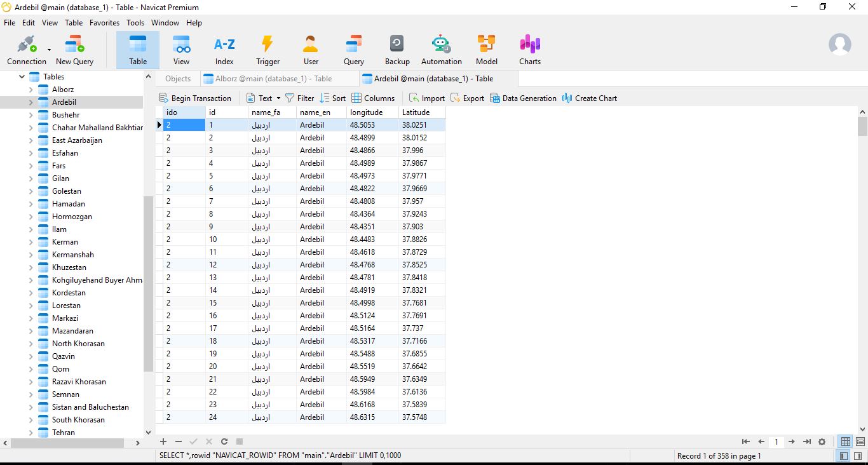Add a new record with plus icon
Screen dimensions: 868x465
pyautogui.click(x=163, y=441)
